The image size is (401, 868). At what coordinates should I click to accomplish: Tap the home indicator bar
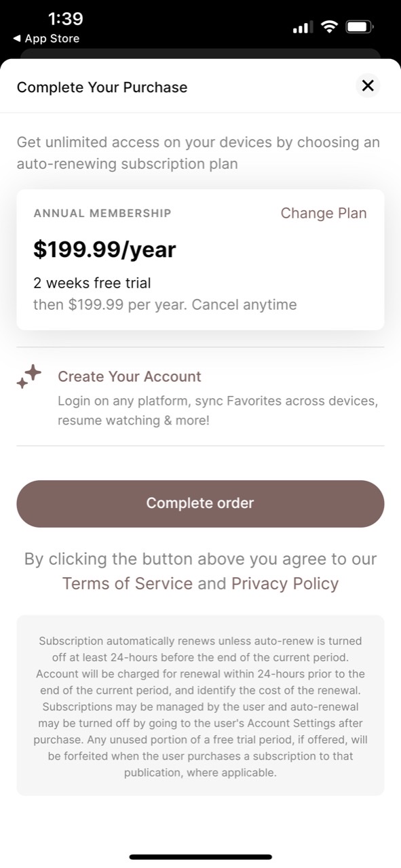[200, 857]
